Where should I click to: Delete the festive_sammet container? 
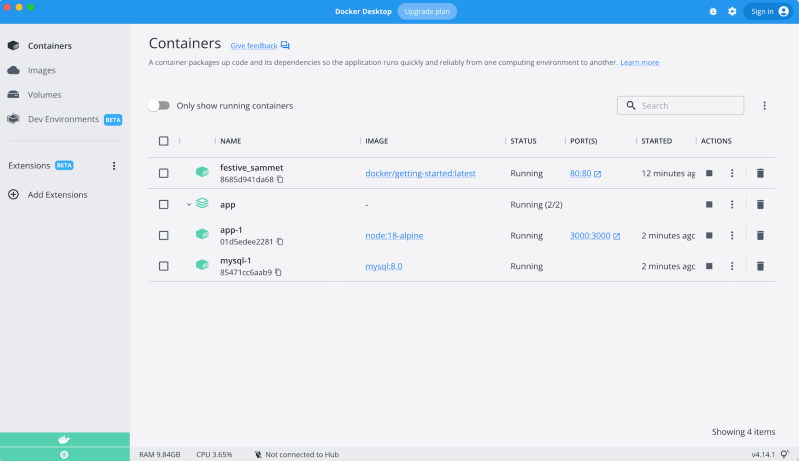pyautogui.click(x=760, y=173)
